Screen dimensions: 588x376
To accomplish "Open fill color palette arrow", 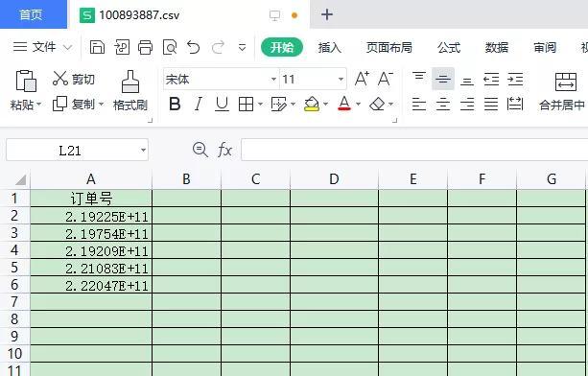I will pyautogui.click(x=325, y=104).
